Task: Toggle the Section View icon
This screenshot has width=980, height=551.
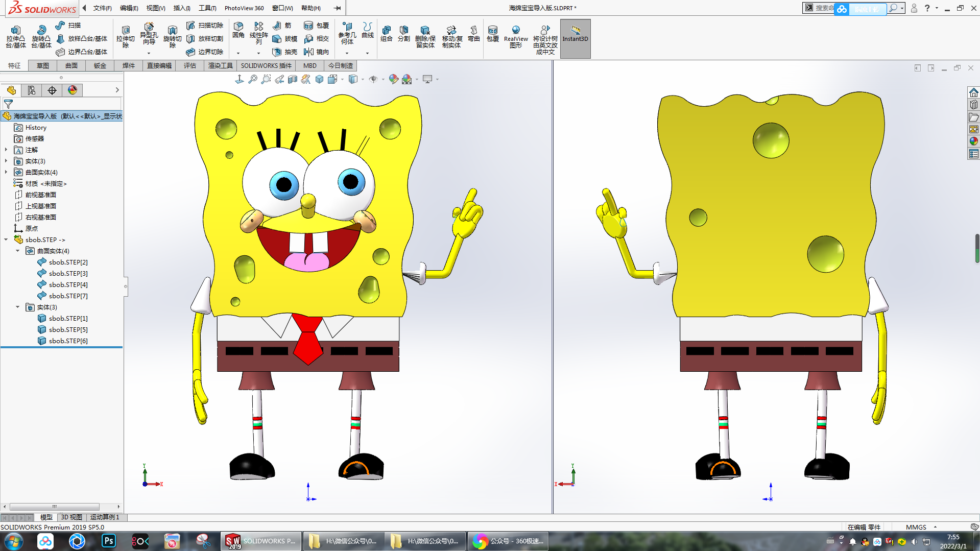Action: (293, 79)
